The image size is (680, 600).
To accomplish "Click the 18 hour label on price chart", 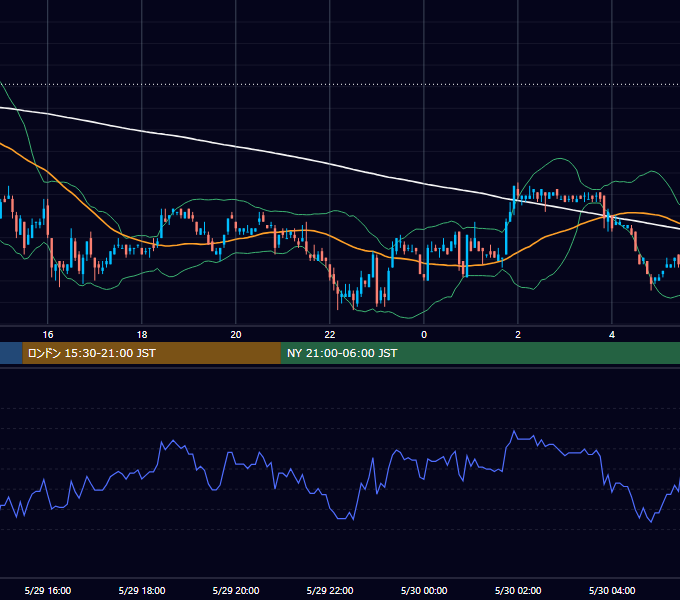I will coord(142,335).
